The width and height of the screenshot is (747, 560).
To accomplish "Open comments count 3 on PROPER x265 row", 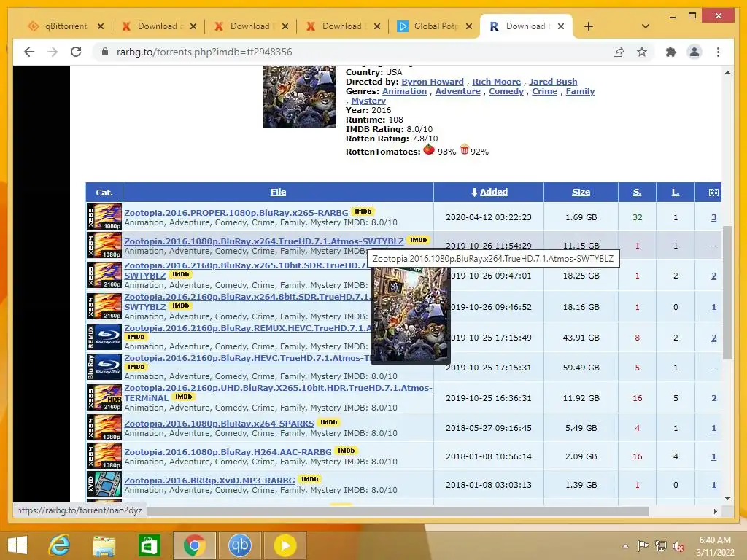I will pyautogui.click(x=713, y=217).
